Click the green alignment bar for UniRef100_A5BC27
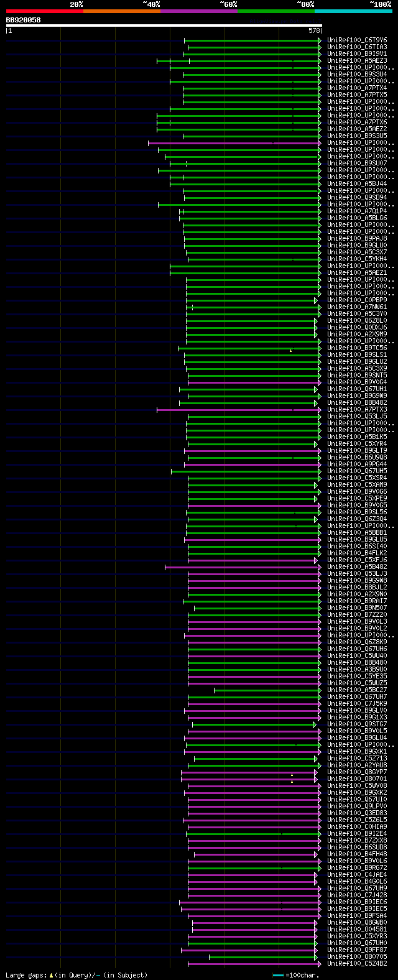Screen dimensions: 398x980 pyautogui.click(x=267, y=690)
